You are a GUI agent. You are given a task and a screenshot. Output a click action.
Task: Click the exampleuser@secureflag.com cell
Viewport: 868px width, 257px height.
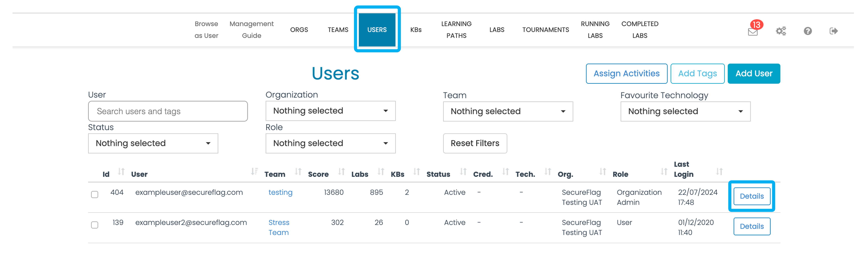coord(189,192)
